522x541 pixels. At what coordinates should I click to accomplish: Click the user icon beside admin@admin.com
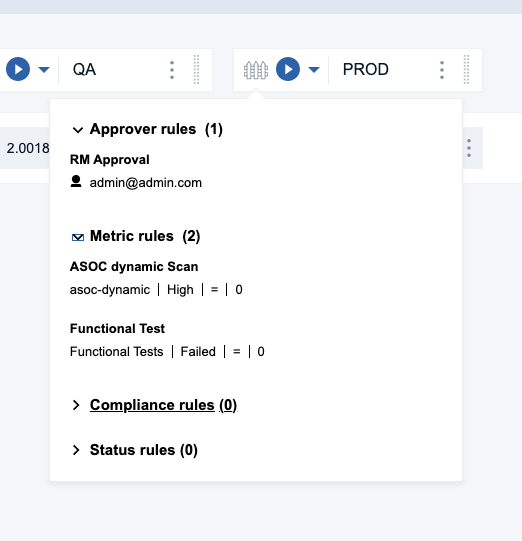click(x=76, y=181)
